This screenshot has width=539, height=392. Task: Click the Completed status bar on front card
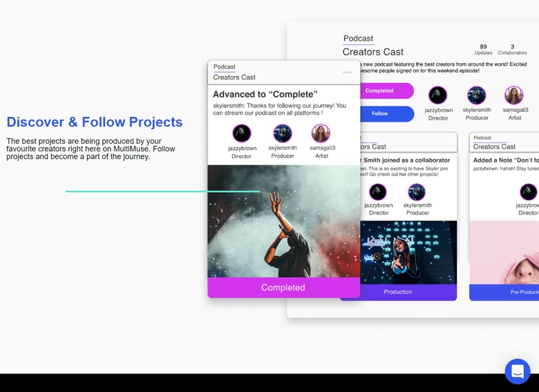click(283, 288)
